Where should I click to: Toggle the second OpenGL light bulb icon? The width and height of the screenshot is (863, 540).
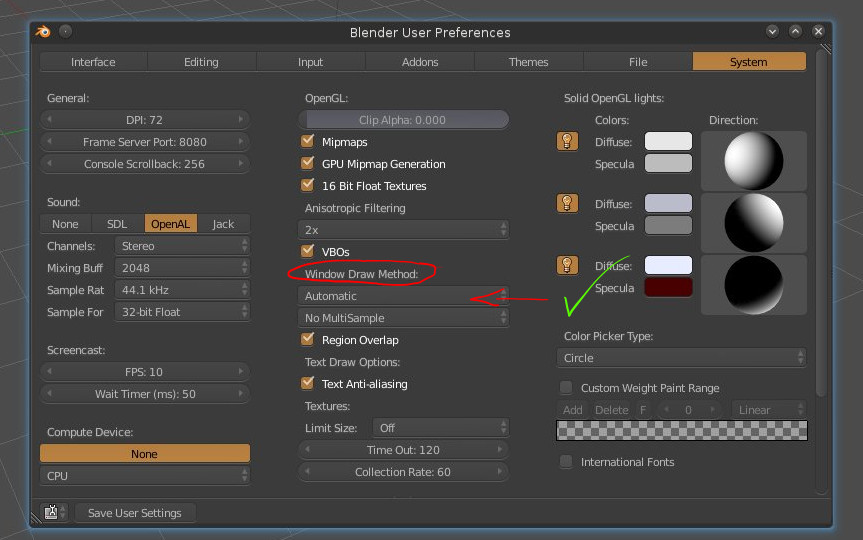(x=567, y=204)
